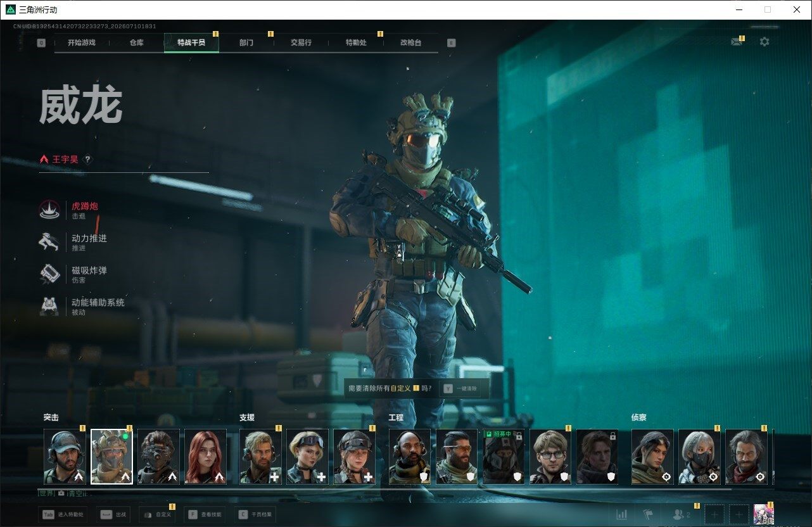The height and width of the screenshot is (527, 812).
Task: Select the 虎蹲炮 skill icon
Action: pyautogui.click(x=49, y=210)
